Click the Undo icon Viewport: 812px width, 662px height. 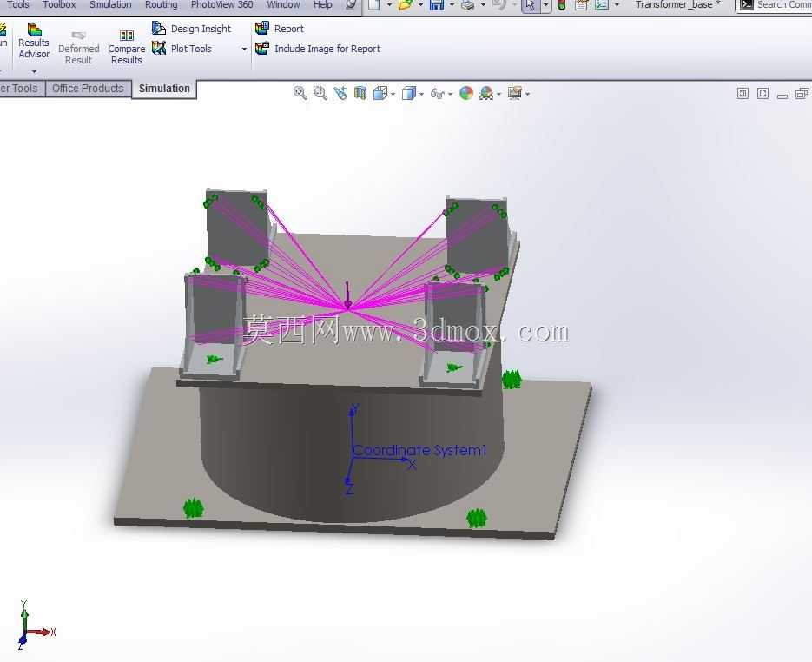pos(499,5)
